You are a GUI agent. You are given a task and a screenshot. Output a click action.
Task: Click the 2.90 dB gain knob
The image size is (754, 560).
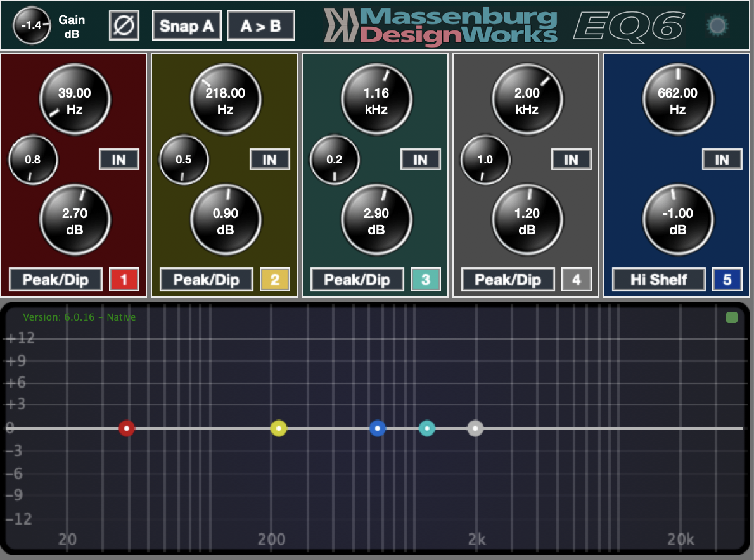(x=376, y=220)
